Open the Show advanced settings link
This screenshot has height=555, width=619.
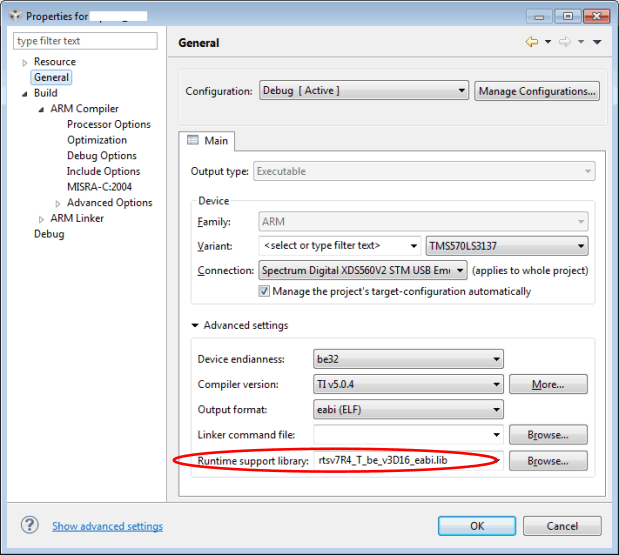107,526
